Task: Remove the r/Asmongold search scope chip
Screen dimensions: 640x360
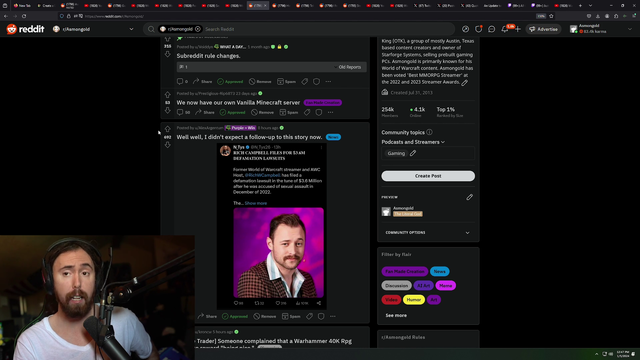Action: pos(198,29)
